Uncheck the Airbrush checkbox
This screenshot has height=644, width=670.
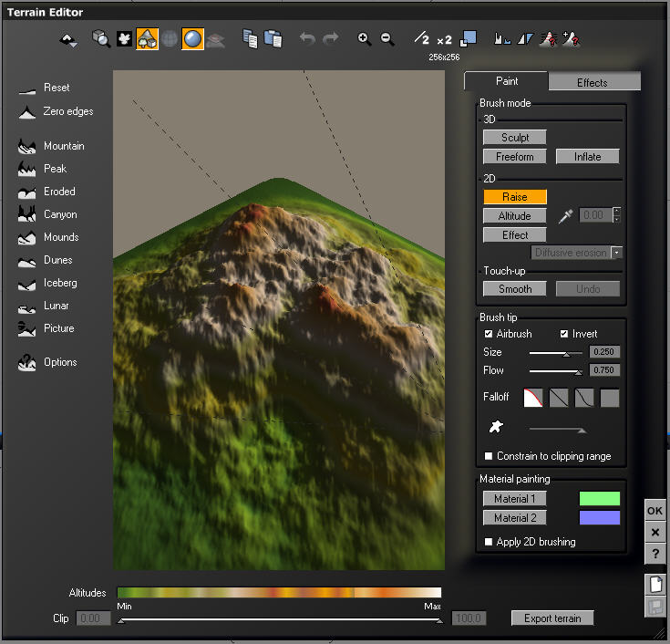pyautogui.click(x=489, y=334)
